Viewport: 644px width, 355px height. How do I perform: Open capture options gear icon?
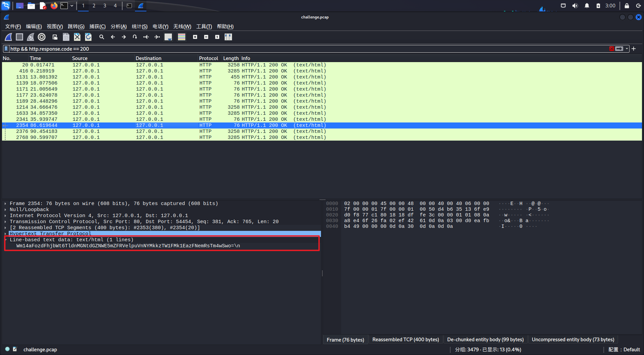tap(42, 37)
